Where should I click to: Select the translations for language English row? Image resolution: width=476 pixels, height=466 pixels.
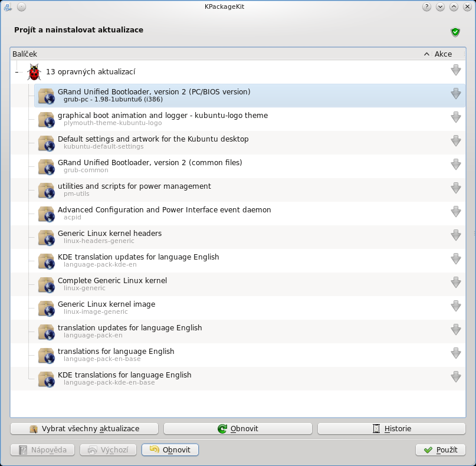250,356
